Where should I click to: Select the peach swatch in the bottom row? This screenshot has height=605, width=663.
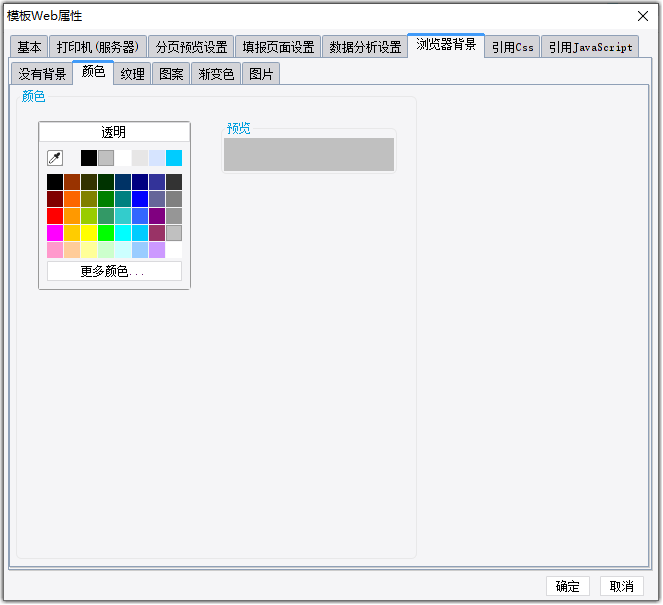[72, 250]
